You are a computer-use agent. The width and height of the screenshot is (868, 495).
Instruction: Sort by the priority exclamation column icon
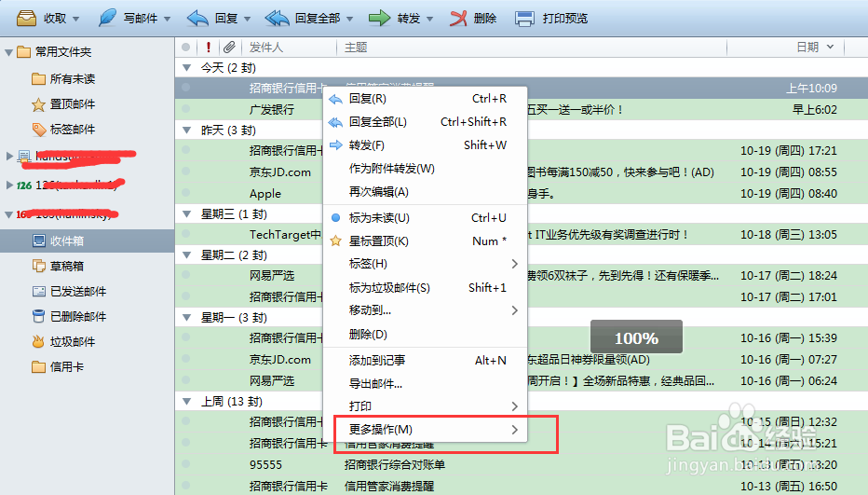(208, 48)
